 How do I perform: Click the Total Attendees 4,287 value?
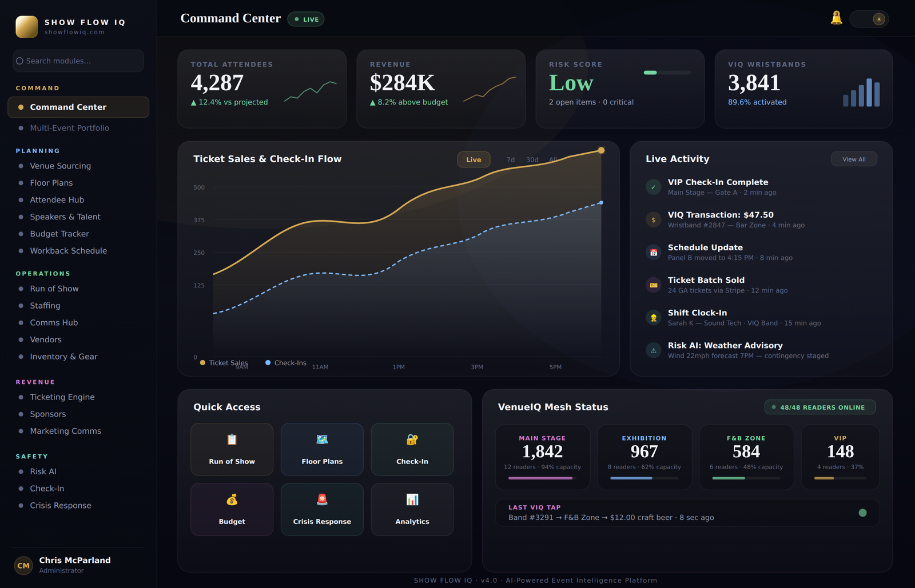tap(217, 83)
